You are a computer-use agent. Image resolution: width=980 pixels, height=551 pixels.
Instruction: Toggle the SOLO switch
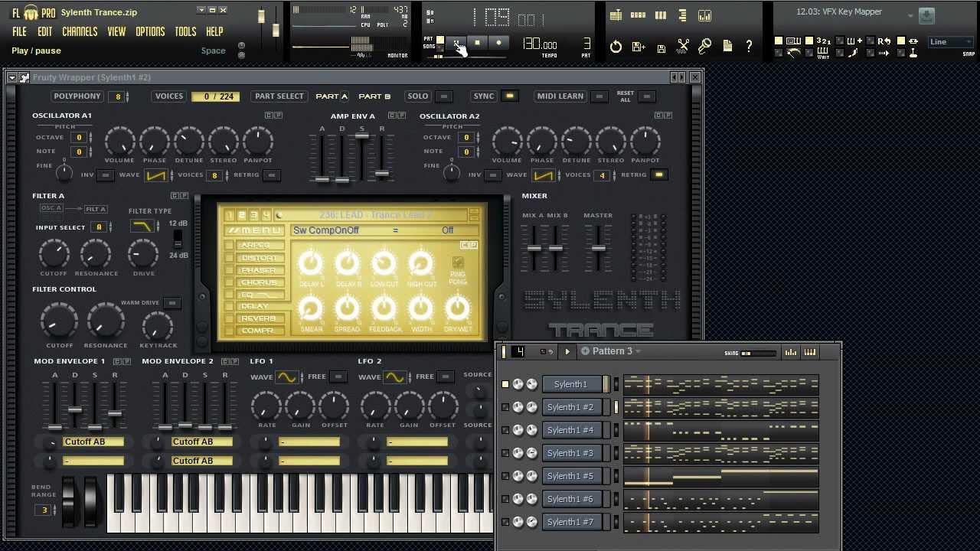click(x=444, y=96)
